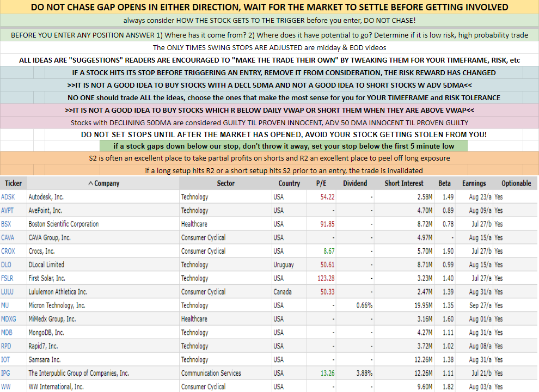Open the DLO ticker link

coord(6,265)
